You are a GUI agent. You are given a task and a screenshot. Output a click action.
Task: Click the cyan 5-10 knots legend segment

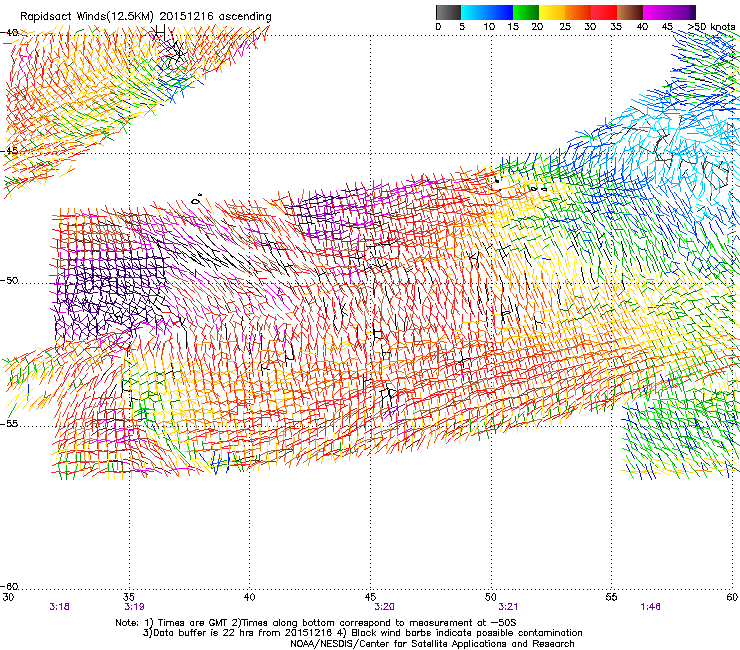(474, 12)
